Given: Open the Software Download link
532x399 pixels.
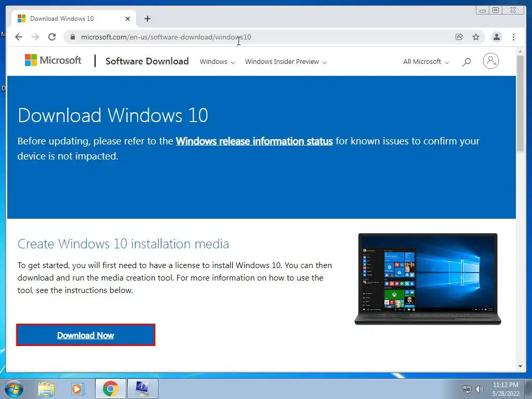Looking at the screenshot, I should point(147,61).
